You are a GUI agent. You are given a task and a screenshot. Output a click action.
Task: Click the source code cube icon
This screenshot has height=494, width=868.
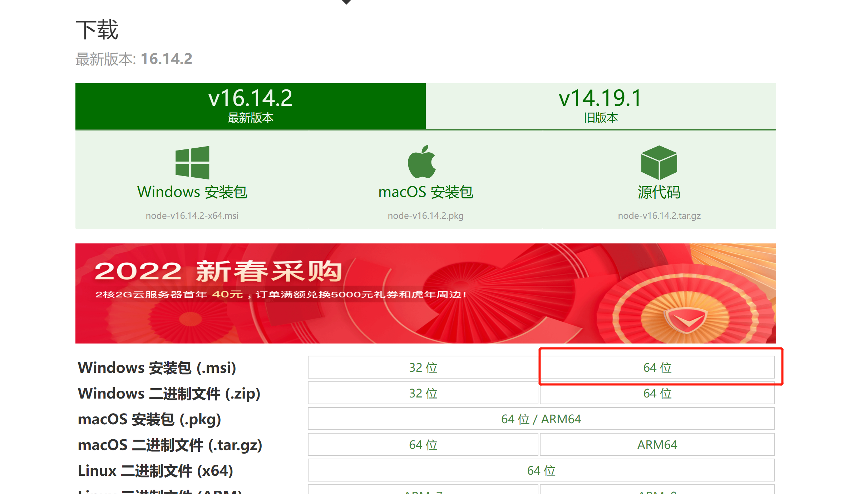659,162
